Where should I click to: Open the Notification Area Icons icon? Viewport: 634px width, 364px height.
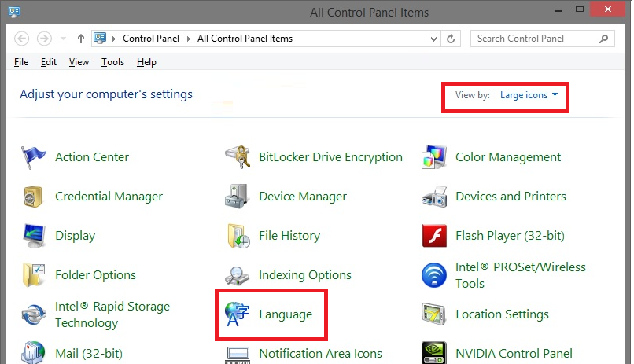tap(238, 355)
